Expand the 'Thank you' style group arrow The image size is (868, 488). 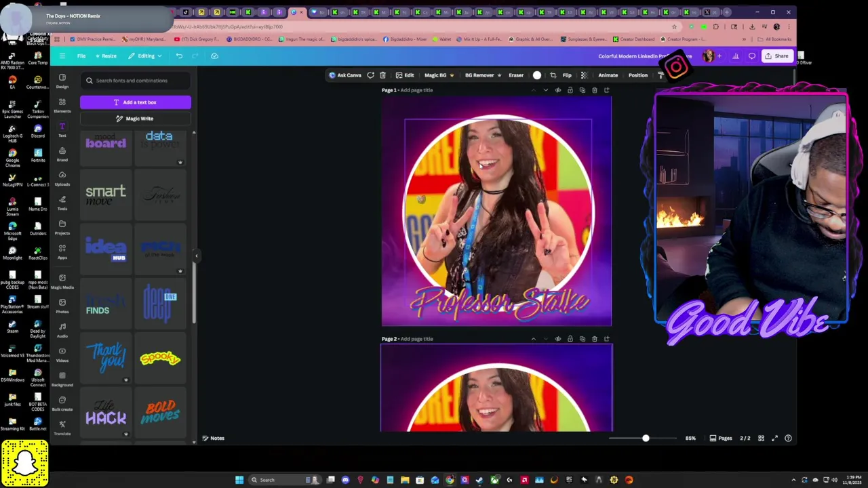[x=125, y=380]
